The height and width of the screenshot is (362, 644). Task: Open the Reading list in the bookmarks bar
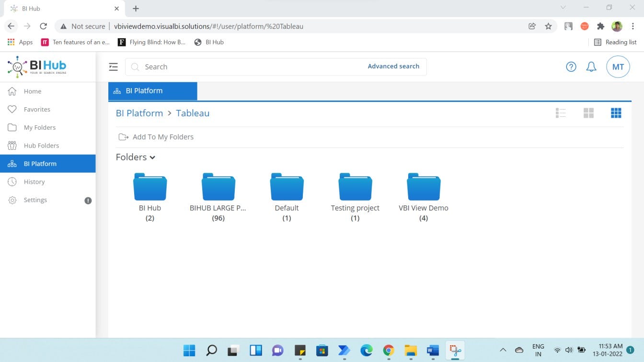(616, 42)
